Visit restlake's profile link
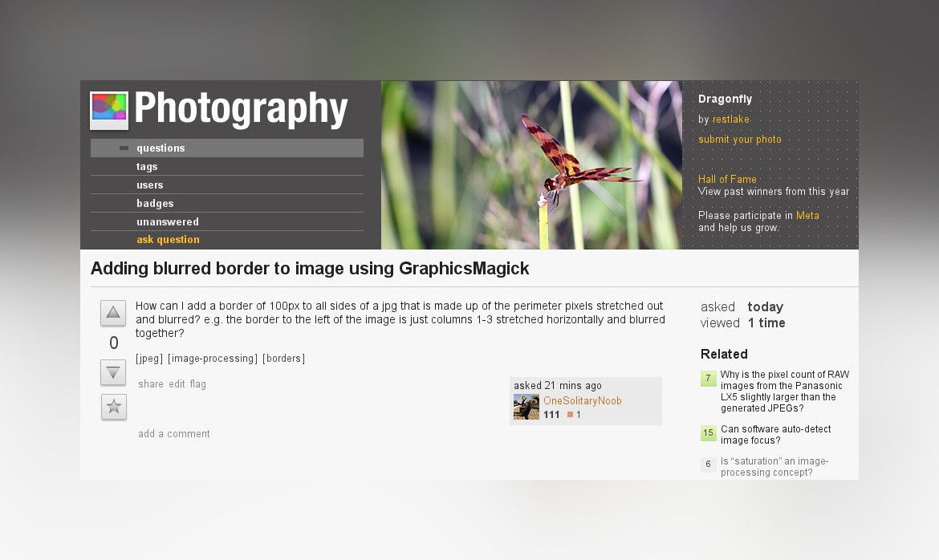Image resolution: width=939 pixels, height=560 pixels. [x=730, y=120]
